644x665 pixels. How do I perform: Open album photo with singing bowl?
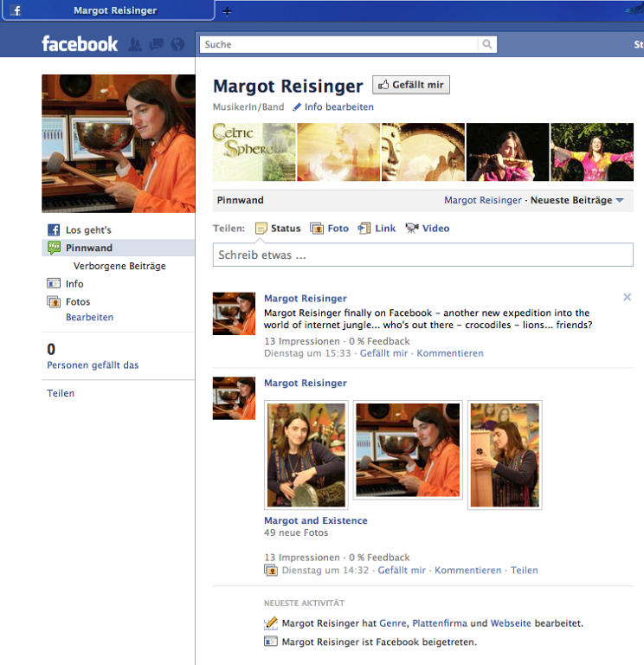coord(408,450)
